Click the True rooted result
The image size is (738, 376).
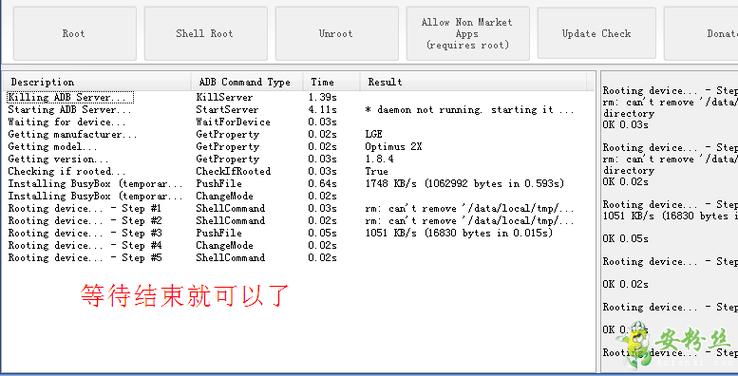click(377, 171)
